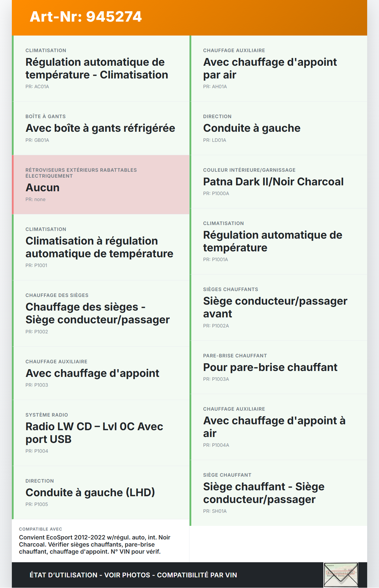Click the "Chauffage des sièges" P1002 card
Viewport: 379px width, 588px height.
[x=101, y=313]
